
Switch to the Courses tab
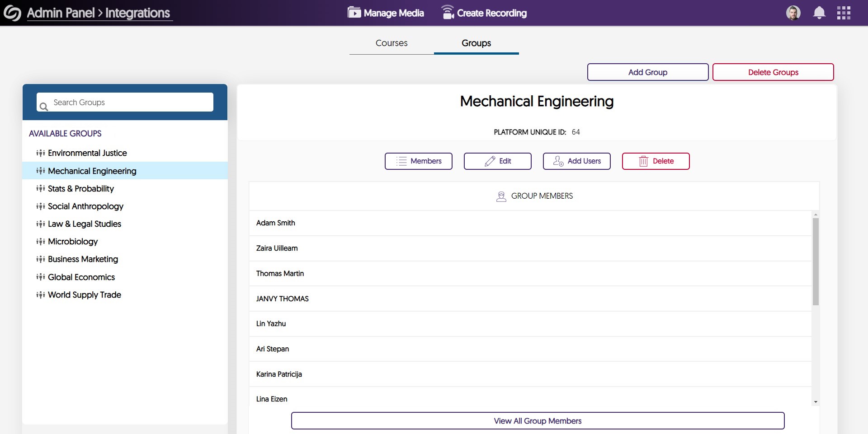tap(392, 43)
